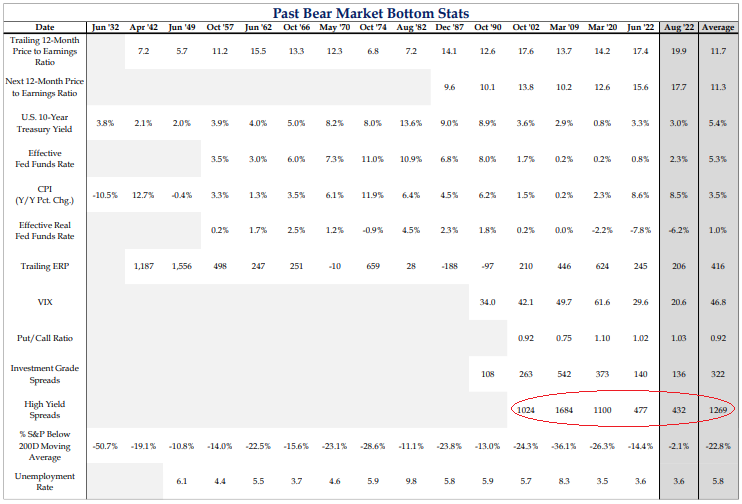Screen dimensions: 742x504
Task: Select the 'Investment Grade Spreads' row label
Action: pyautogui.click(x=45, y=373)
